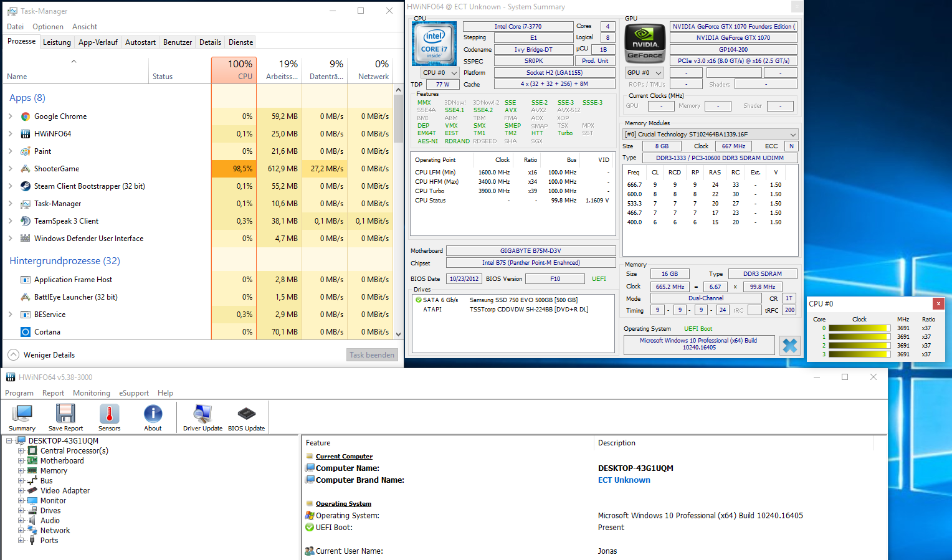Click the Memory tree icon
The height and width of the screenshot is (560, 952).
[x=32, y=471]
